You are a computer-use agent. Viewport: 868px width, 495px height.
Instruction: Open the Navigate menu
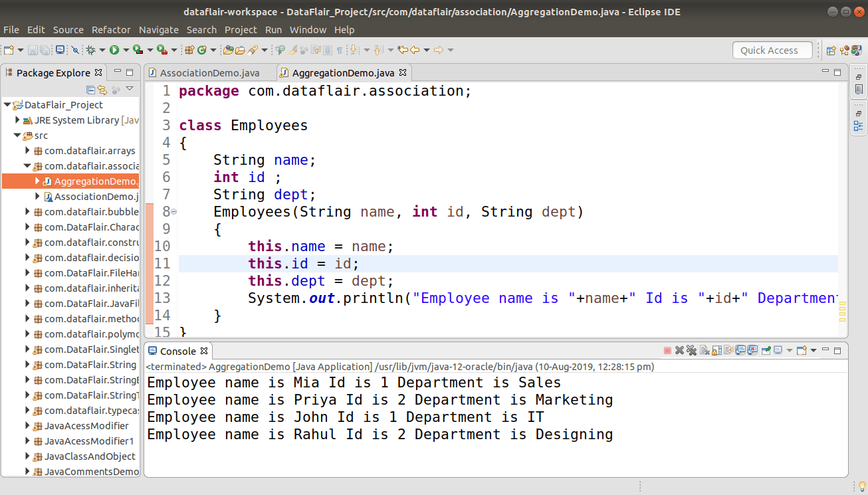(159, 30)
